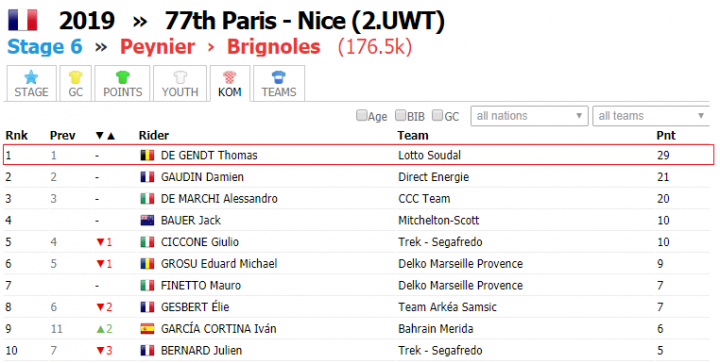Click the polka-dot jersey KOM icon
720x363 pixels.
point(230,77)
